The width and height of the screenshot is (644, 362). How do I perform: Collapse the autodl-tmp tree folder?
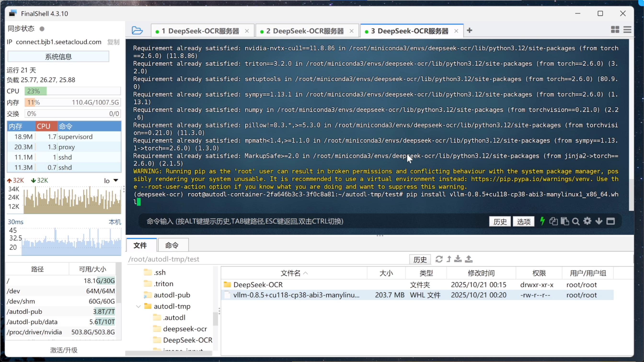pos(138,306)
